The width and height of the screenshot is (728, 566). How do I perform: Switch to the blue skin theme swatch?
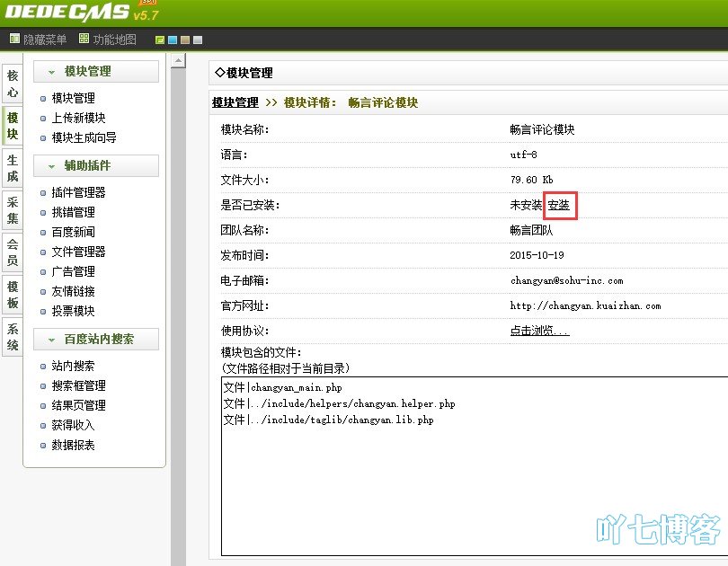click(173, 40)
